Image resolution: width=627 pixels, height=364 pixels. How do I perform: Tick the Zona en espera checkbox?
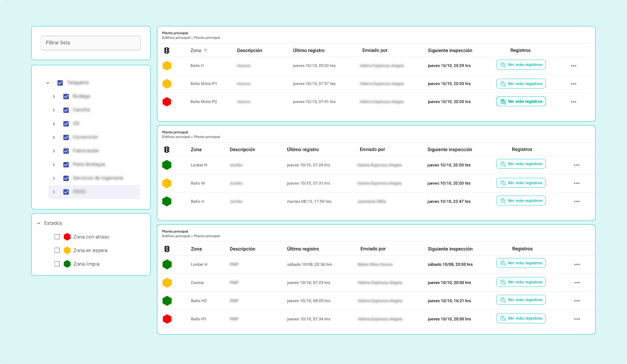point(57,250)
